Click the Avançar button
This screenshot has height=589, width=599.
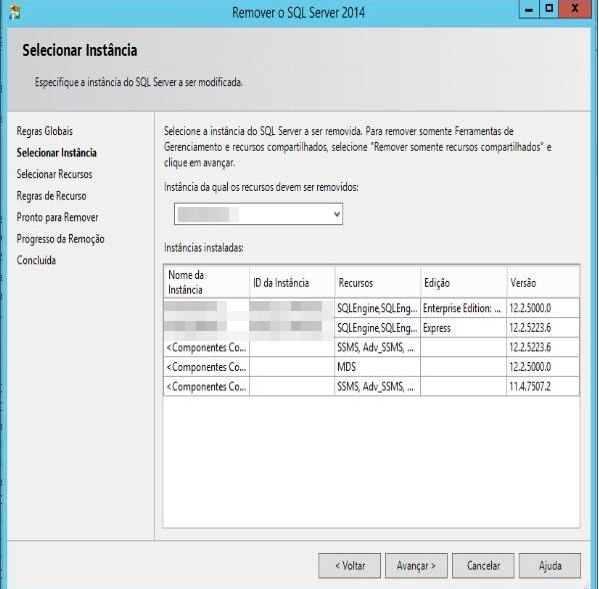416,566
